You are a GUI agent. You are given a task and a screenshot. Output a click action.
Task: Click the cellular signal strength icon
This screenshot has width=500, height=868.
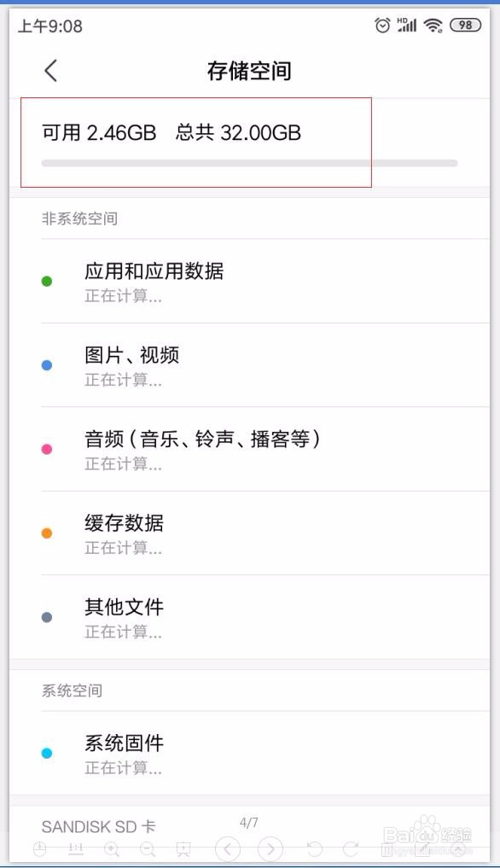[407, 25]
